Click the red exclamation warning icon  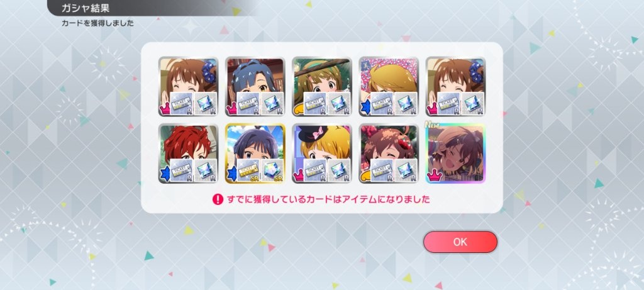pos(217,199)
